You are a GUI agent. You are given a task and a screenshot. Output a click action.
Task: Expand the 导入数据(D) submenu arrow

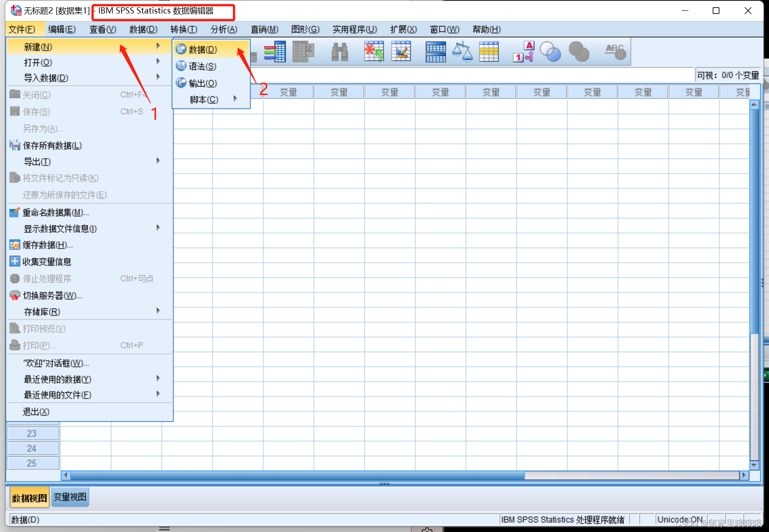click(x=158, y=77)
